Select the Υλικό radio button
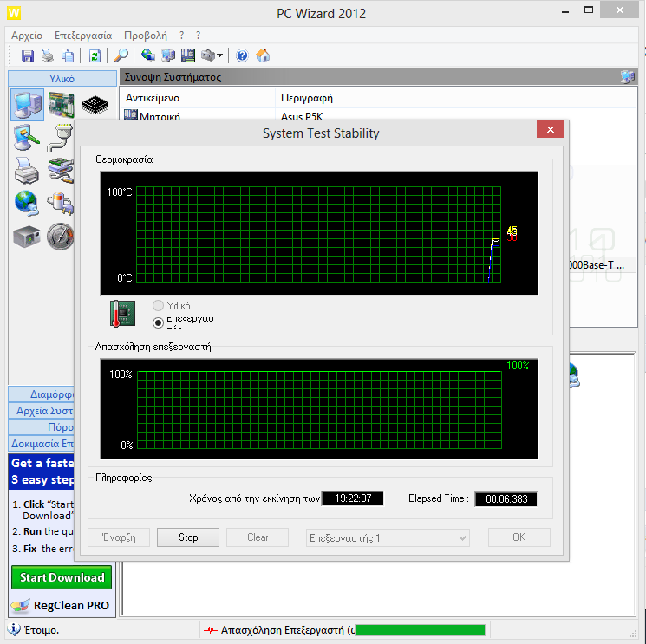Screen dimensions: 646x644 click(158, 305)
